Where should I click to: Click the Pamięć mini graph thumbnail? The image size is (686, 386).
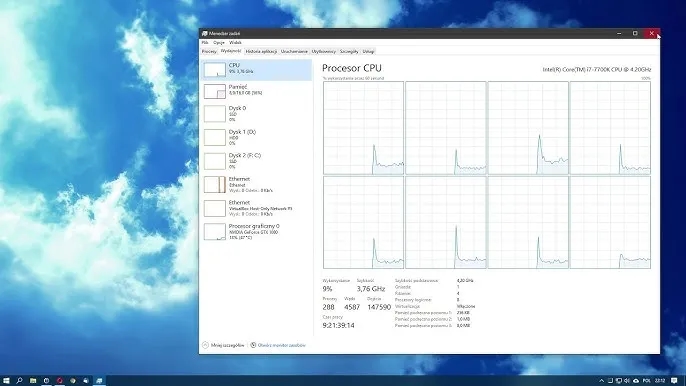[x=215, y=91]
